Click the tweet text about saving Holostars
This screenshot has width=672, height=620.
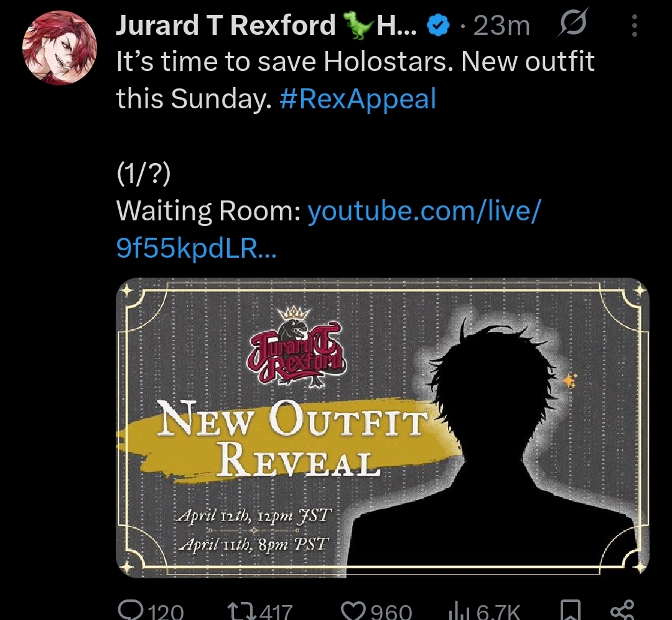coord(356,80)
